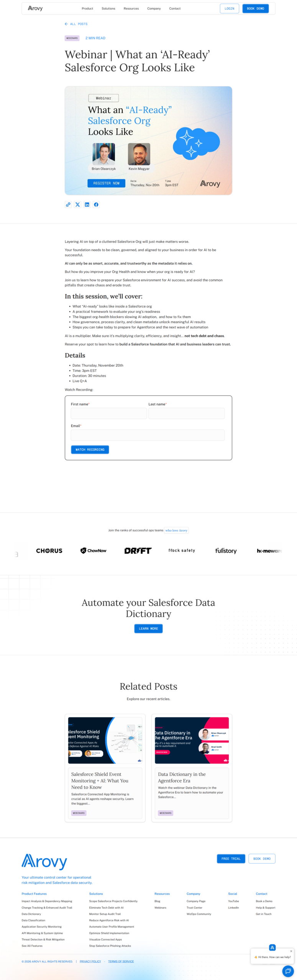Click into the Email input field
Image resolution: width=297 pixels, height=980 pixels.
[148, 435]
